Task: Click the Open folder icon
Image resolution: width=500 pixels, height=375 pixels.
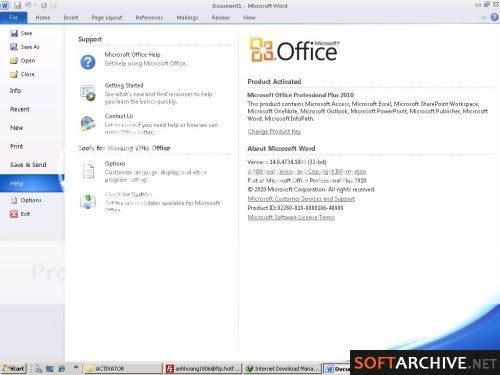Action: (14, 61)
